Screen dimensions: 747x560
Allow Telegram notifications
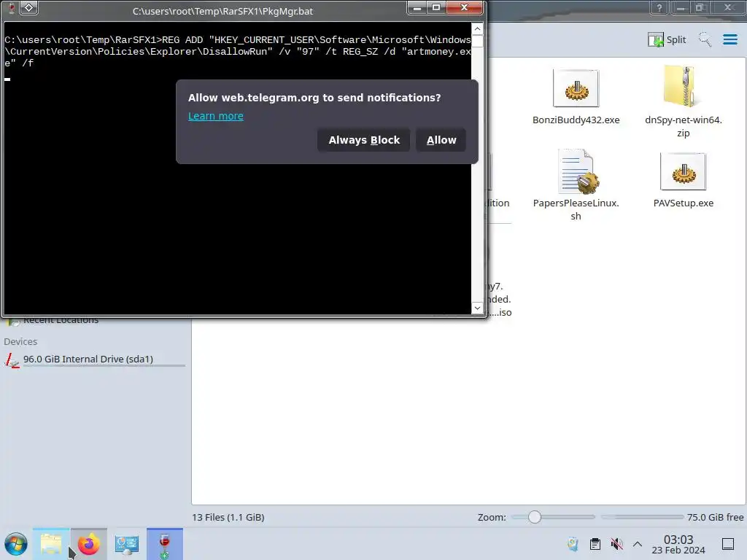pos(441,140)
